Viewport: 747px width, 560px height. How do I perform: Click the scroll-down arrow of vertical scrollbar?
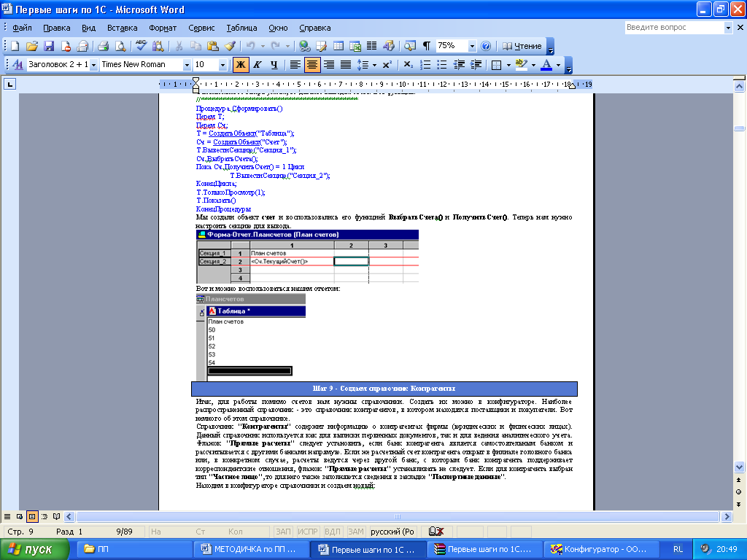point(739,467)
